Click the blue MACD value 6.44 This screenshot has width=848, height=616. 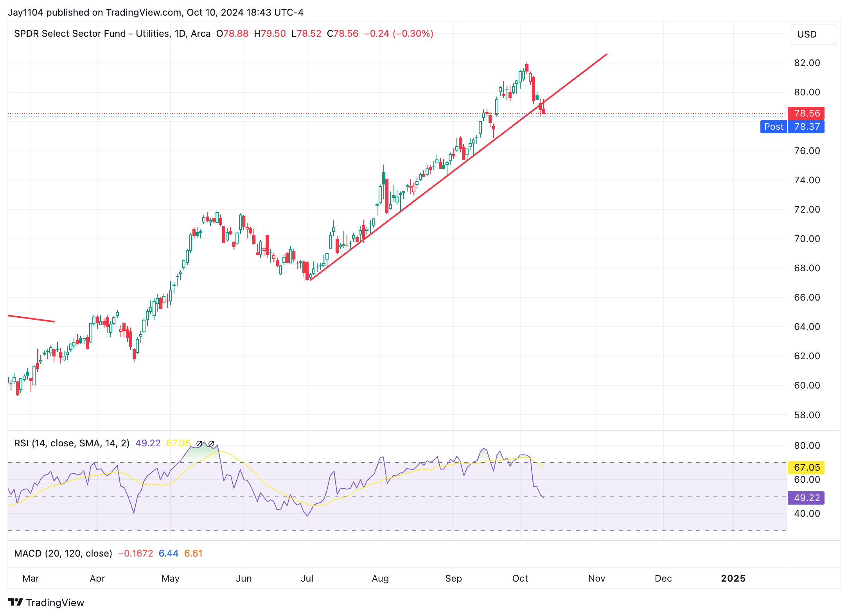(169, 553)
